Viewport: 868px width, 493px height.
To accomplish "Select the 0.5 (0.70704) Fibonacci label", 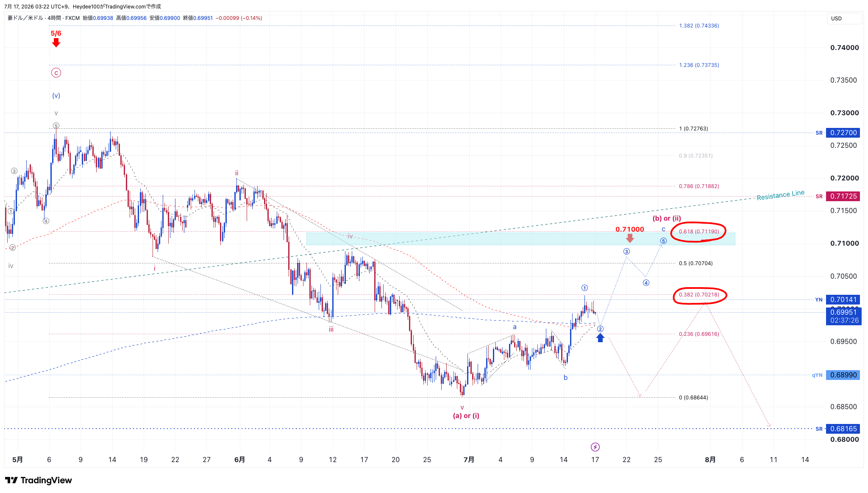I will tap(696, 263).
